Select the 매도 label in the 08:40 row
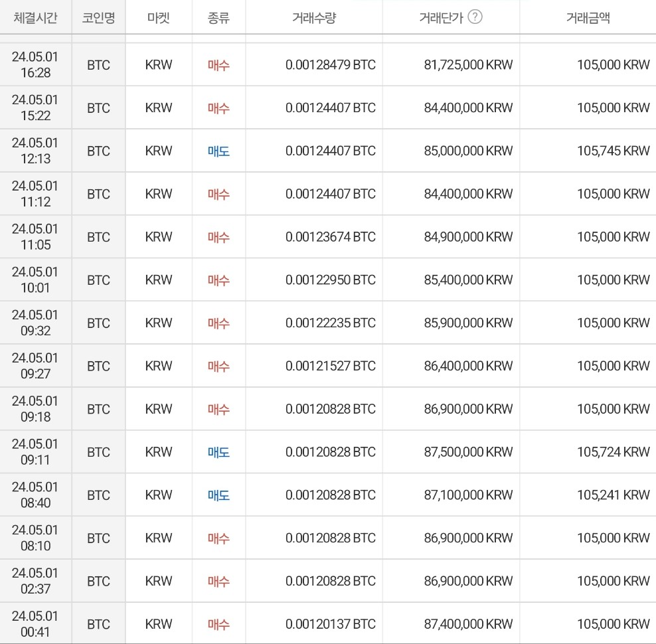 pyautogui.click(x=219, y=495)
